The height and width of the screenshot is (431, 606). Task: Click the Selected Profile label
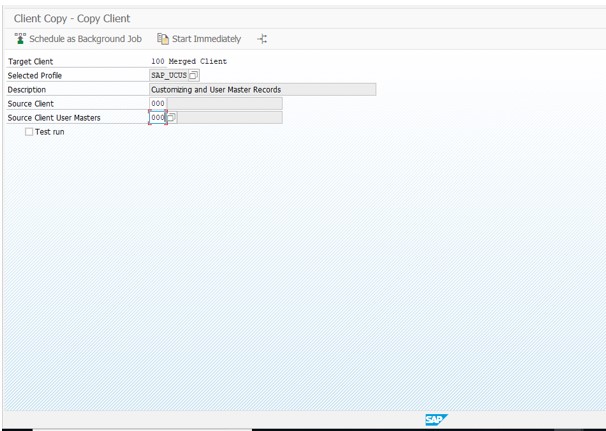coord(35,75)
